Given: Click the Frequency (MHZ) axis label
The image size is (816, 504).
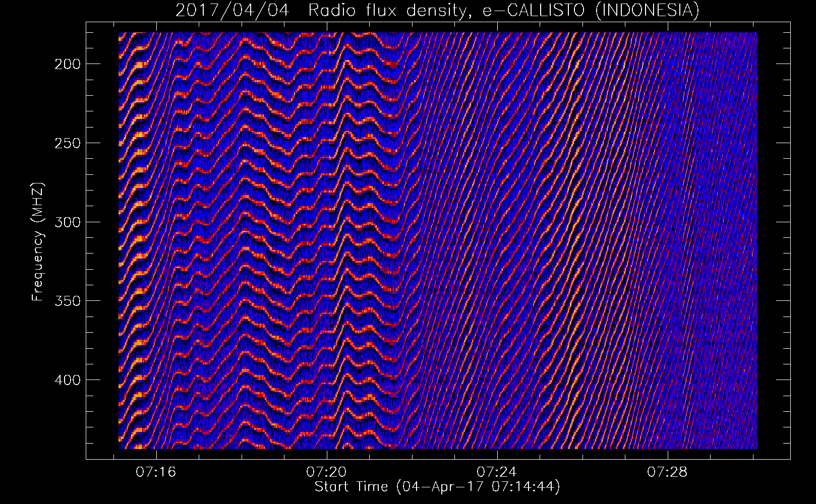Looking at the screenshot, I should pyautogui.click(x=38, y=241).
